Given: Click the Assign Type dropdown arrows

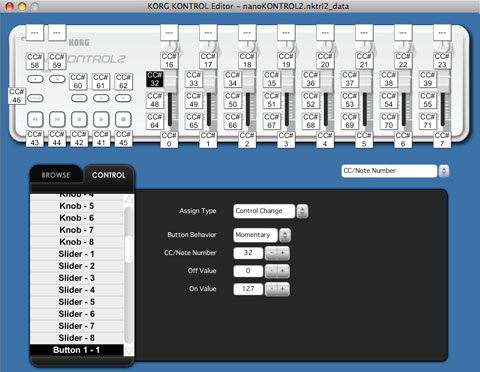Looking at the screenshot, I should pos(302,211).
